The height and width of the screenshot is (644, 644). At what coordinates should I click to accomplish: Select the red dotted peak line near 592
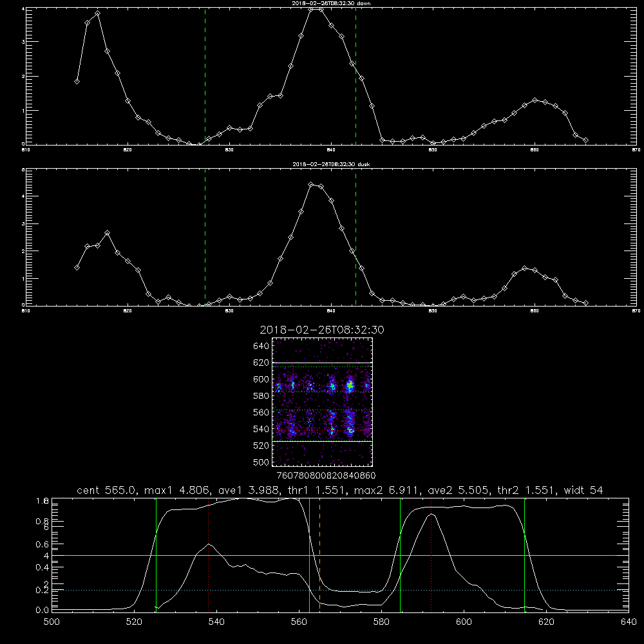tap(431, 555)
